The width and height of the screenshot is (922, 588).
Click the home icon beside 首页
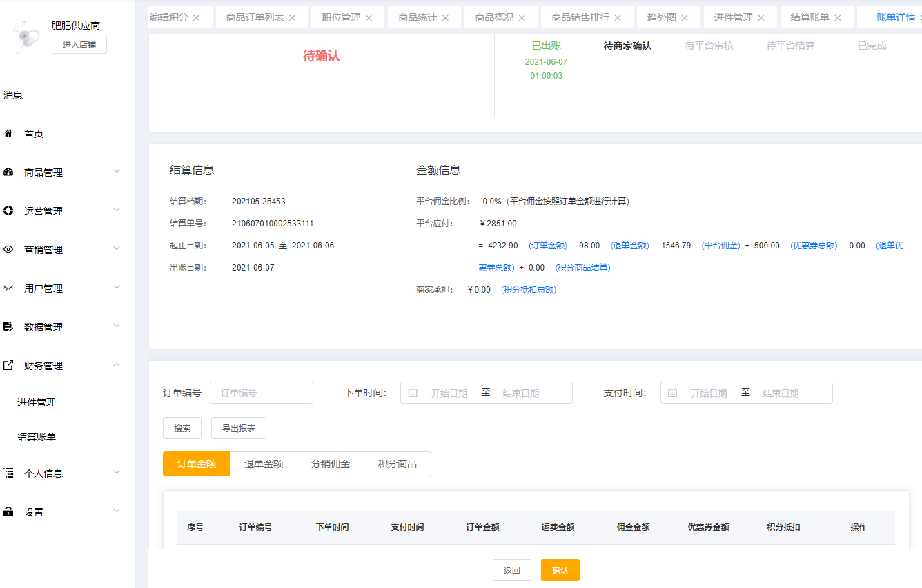[8, 133]
